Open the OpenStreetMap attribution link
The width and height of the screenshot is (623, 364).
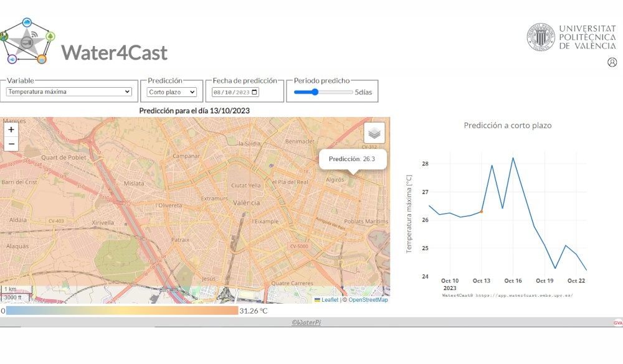pyautogui.click(x=366, y=299)
